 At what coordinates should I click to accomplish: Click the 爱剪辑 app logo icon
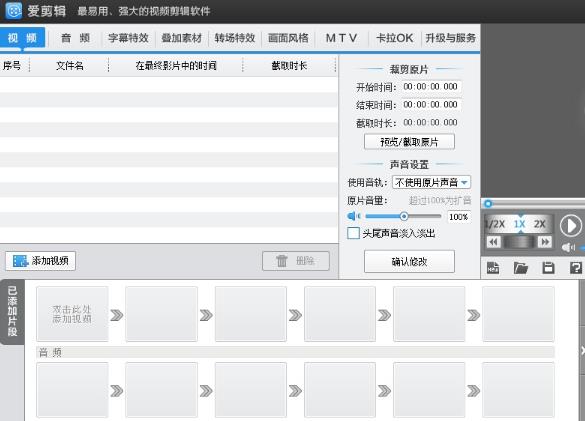[13, 10]
